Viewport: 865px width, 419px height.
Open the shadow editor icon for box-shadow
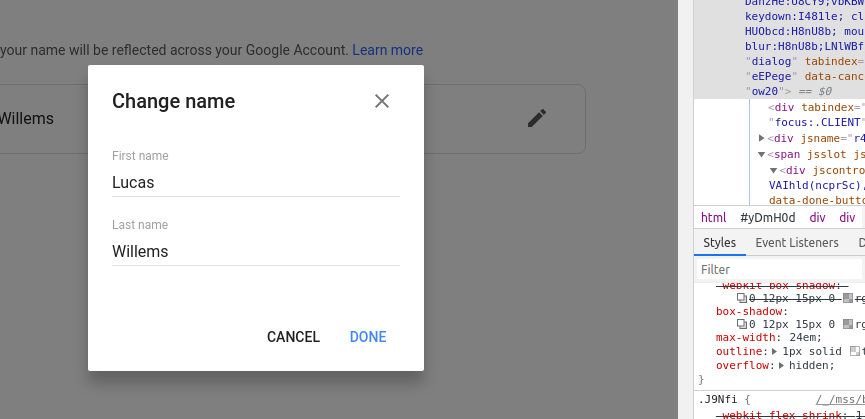click(742, 324)
